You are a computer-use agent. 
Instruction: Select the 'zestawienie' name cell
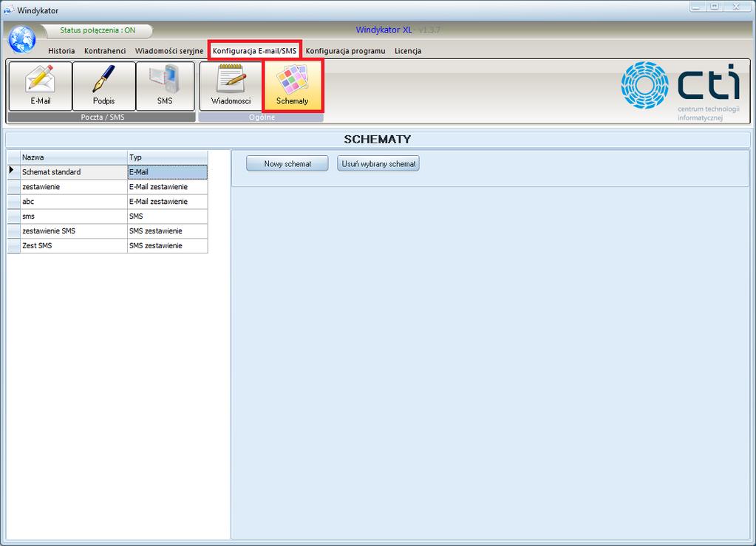(74, 187)
